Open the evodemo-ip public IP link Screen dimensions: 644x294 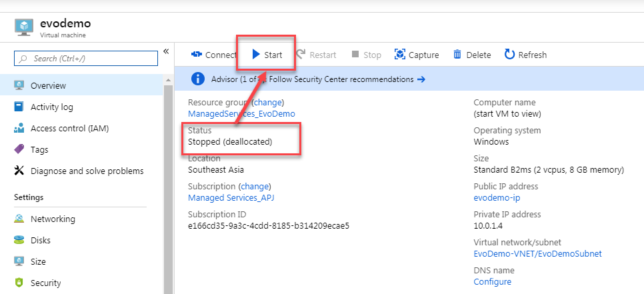(497, 198)
